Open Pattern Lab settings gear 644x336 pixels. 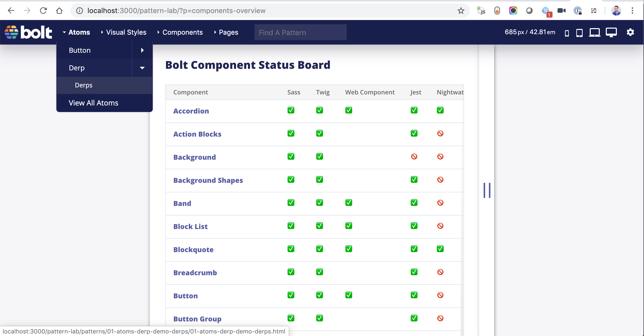click(x=630, y=32)
